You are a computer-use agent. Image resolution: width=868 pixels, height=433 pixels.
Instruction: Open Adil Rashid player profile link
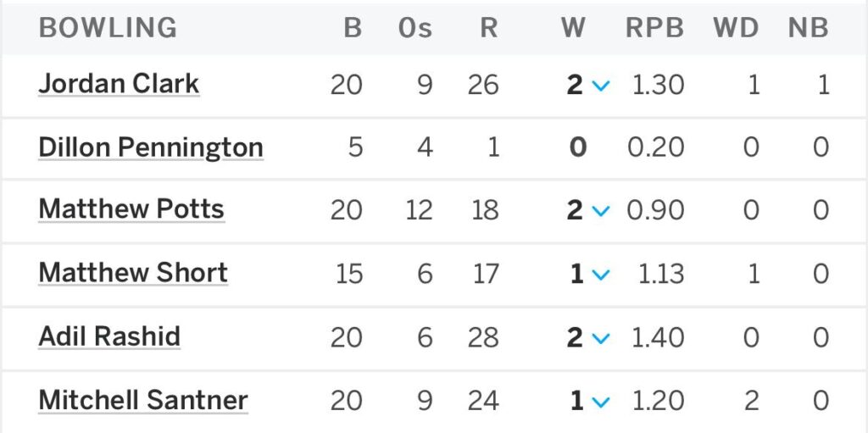pyautogui.click(x=109, y=336)
